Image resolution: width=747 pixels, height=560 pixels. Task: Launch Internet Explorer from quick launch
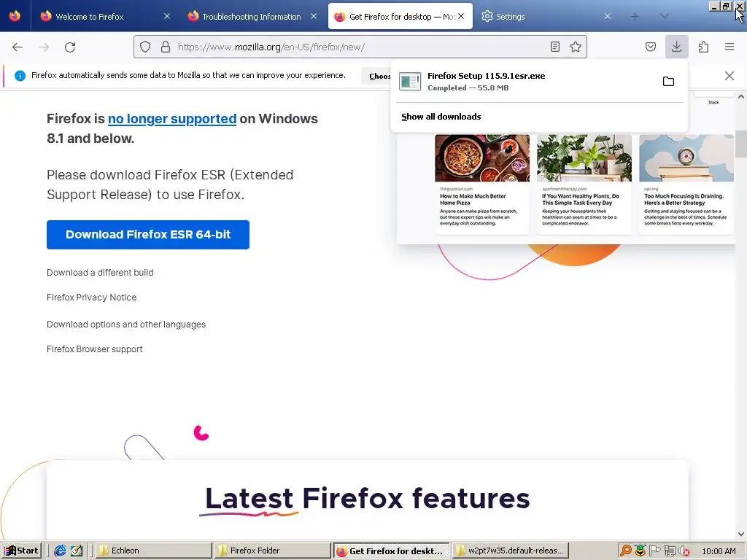60,551
